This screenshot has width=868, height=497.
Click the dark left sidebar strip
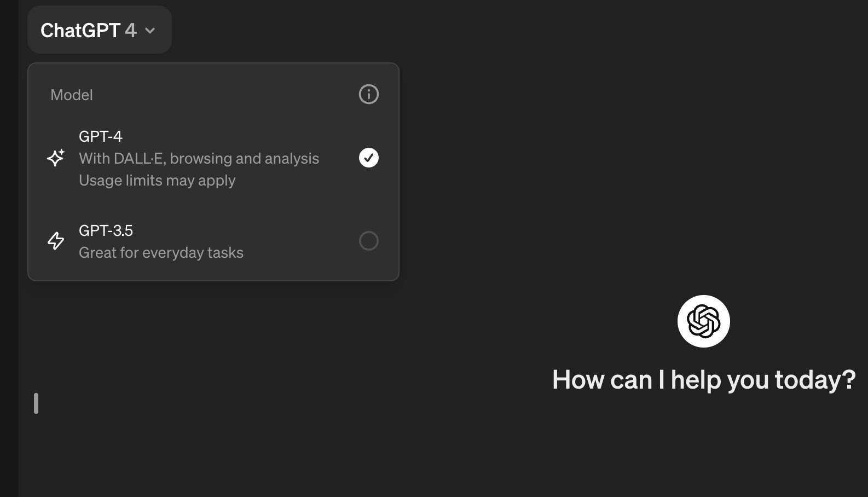(x=9, y=248)
